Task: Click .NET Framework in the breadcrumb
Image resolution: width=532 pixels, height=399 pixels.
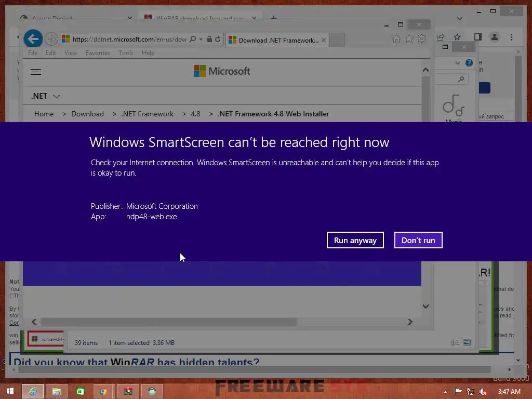Action: [147, 114]
